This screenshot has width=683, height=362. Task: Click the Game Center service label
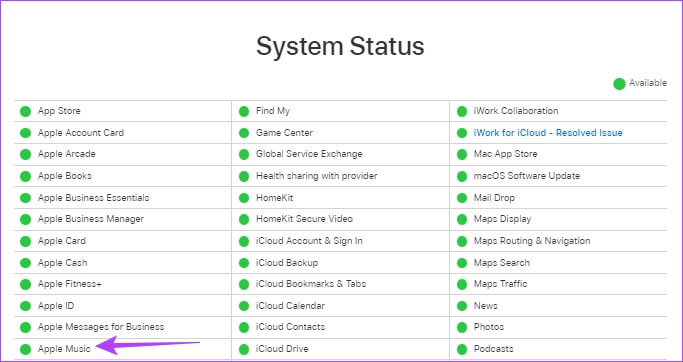tap(284, 132)
